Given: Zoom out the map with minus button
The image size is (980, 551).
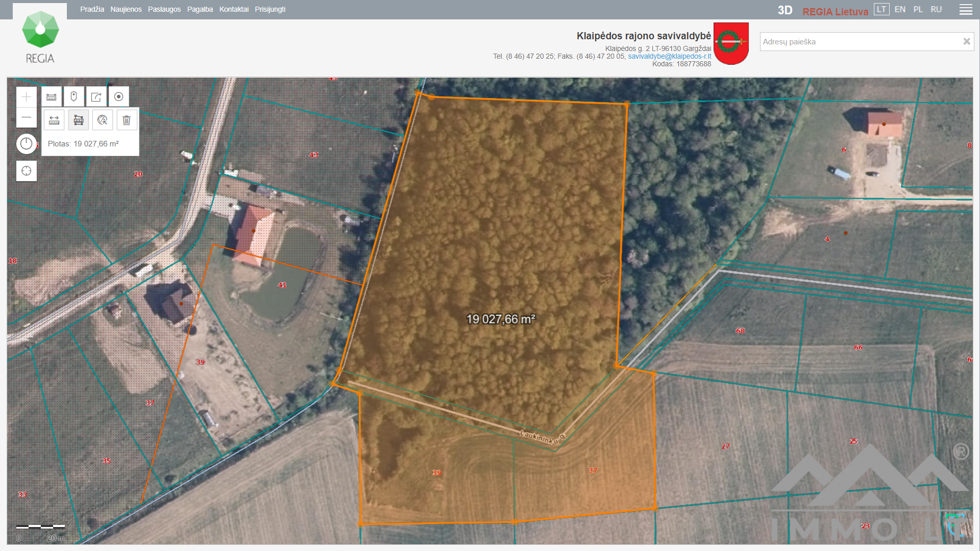Looking at the screenshot, I should pyautogui.click(x=27, y=117).
